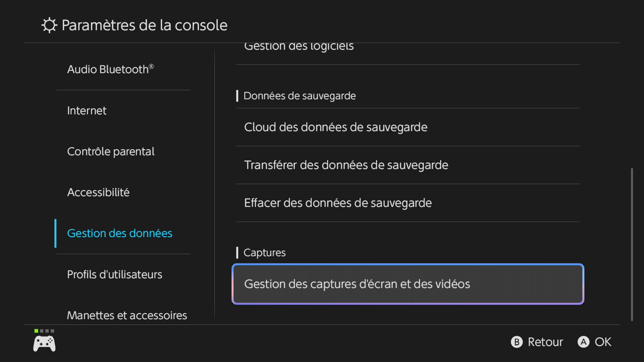644x362 pixels.
Task: Click the green player indicator light
Action: click(36, 331)
